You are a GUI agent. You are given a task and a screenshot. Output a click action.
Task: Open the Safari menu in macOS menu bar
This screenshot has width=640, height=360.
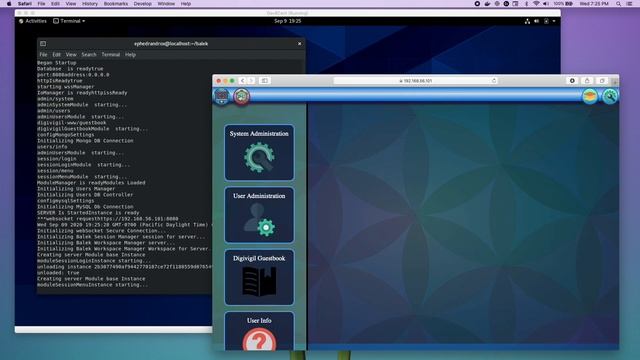(25, 4)
